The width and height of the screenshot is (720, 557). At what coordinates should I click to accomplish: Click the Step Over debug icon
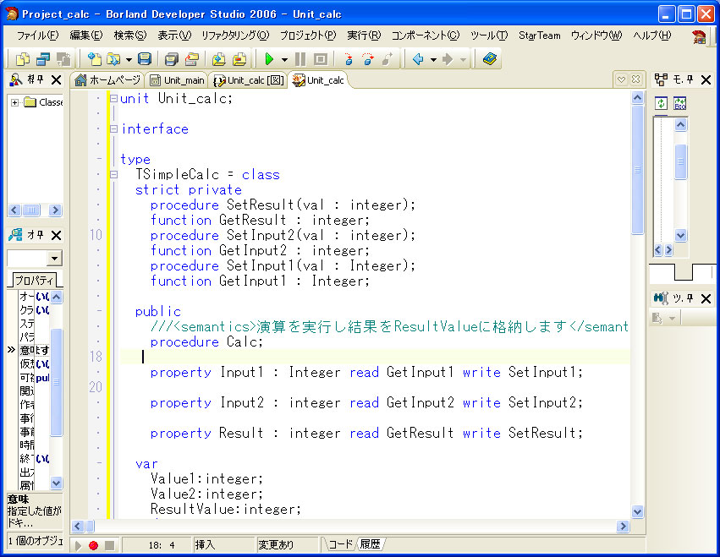pos(368,59)
